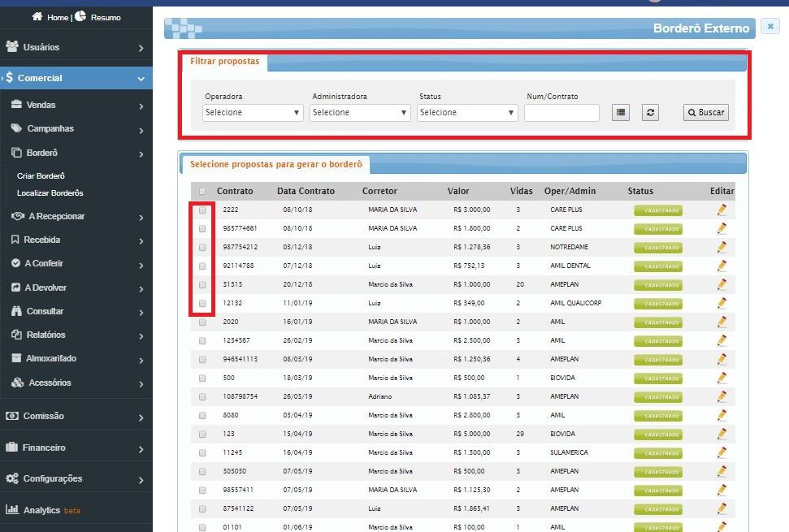789x532 pixels.
Task: Click the Cadastrado status badge for contract 31313
Action: coord(657,284)
